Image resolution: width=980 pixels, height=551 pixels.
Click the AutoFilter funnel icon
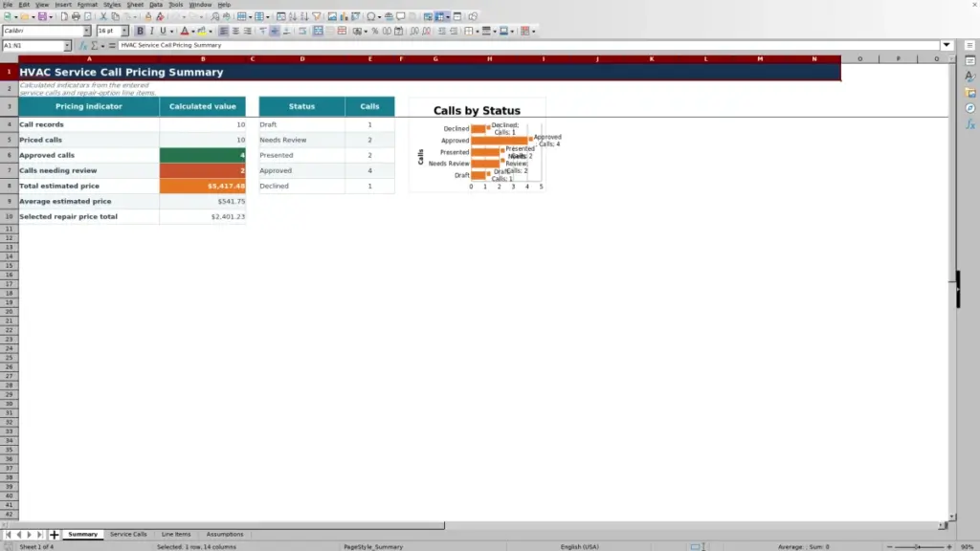point(317,17)
